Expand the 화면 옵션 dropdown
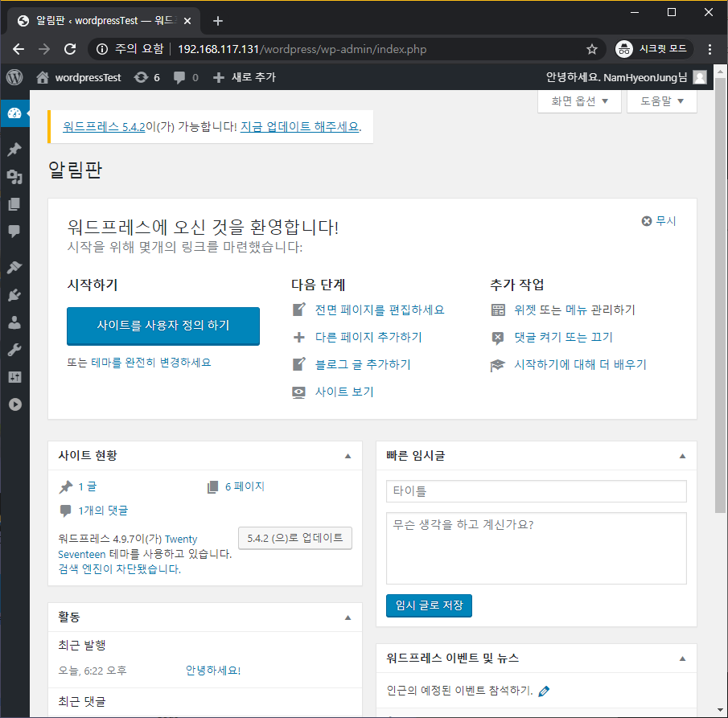 tap(579, 101)
